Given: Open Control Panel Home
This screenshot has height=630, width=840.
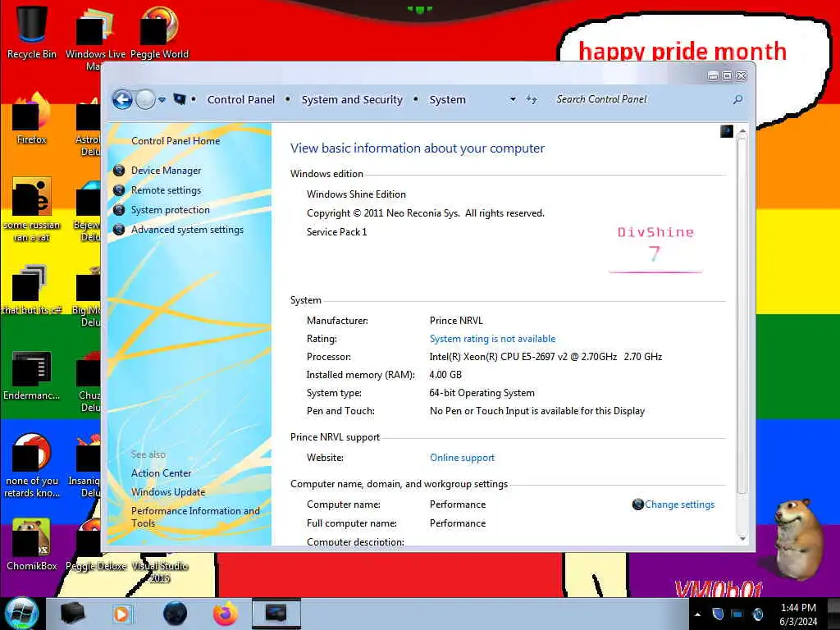Looking at the screenshot, I should tap(176, 141).
